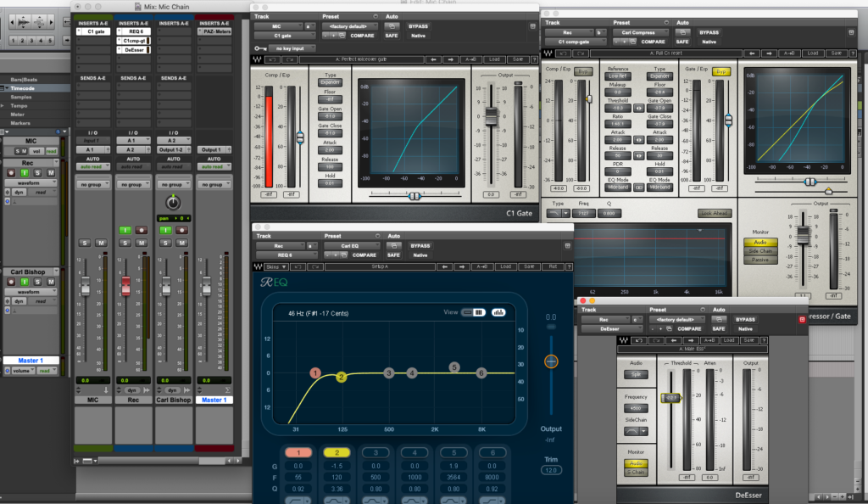Click the preset copy icon in C1 Gate
This screenshot has height=504, width=868.
point(342,36)
